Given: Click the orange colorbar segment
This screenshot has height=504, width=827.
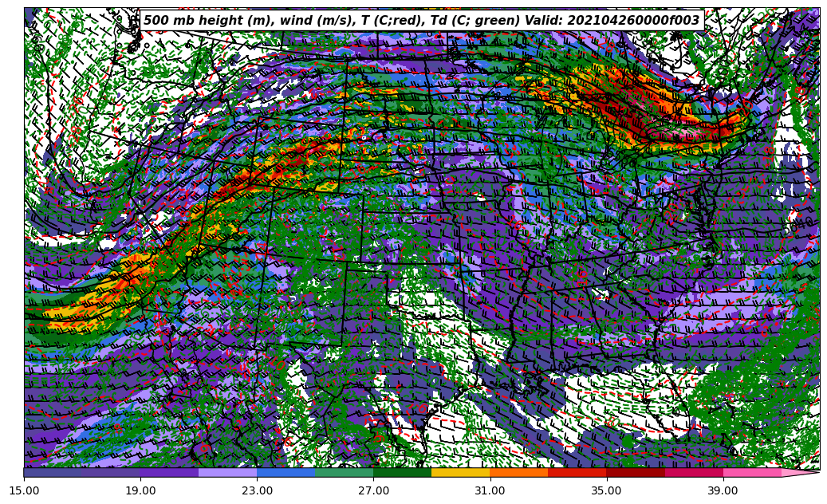Looking at the screenshot, I should click(x=518, y=472).
